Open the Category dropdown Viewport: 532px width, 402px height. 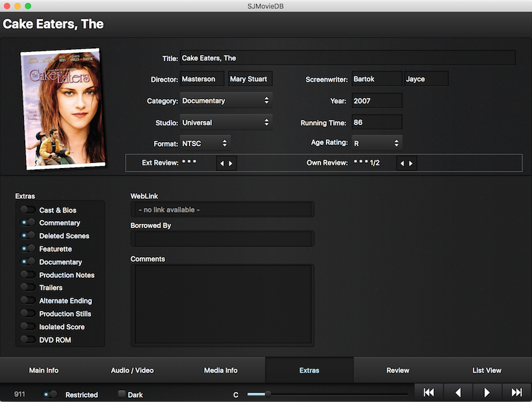coord(226,101)
